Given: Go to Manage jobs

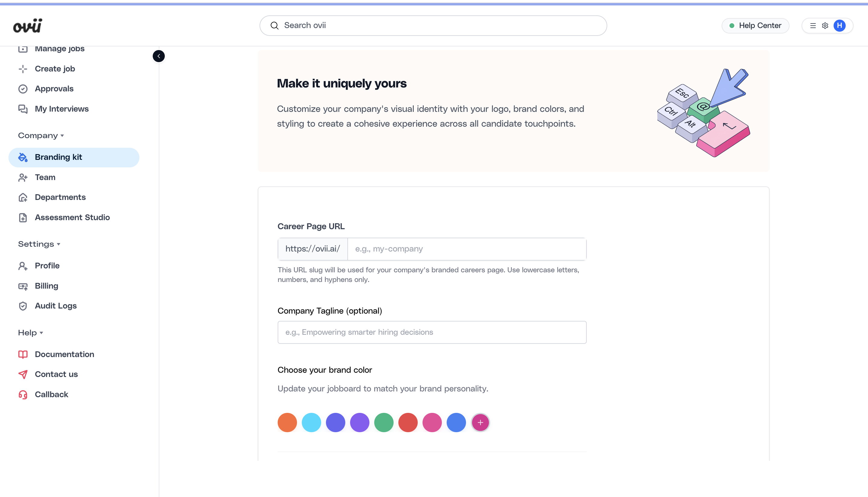Looking at the screenshot, I should click(59, 49).
